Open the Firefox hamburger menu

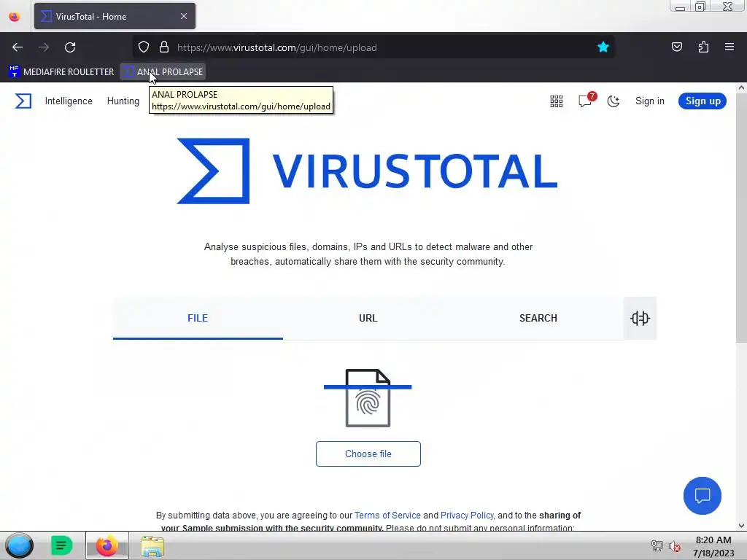(729, 47)
